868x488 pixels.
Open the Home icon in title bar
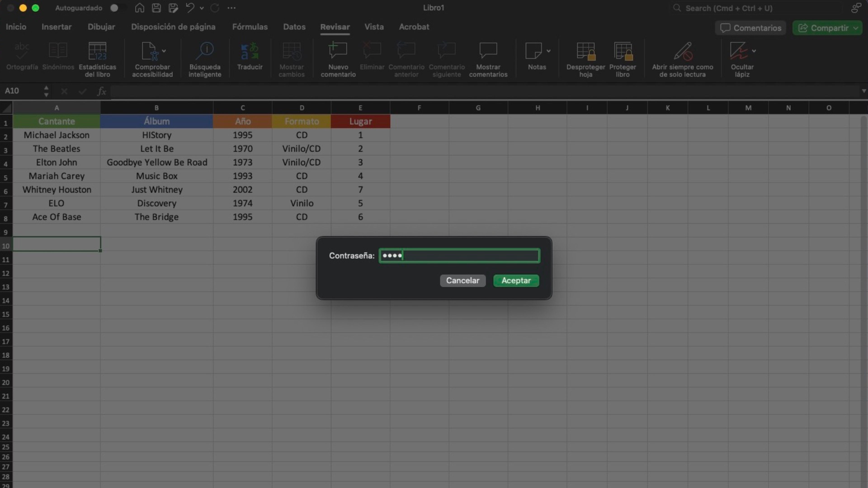[x=139, y=8]
